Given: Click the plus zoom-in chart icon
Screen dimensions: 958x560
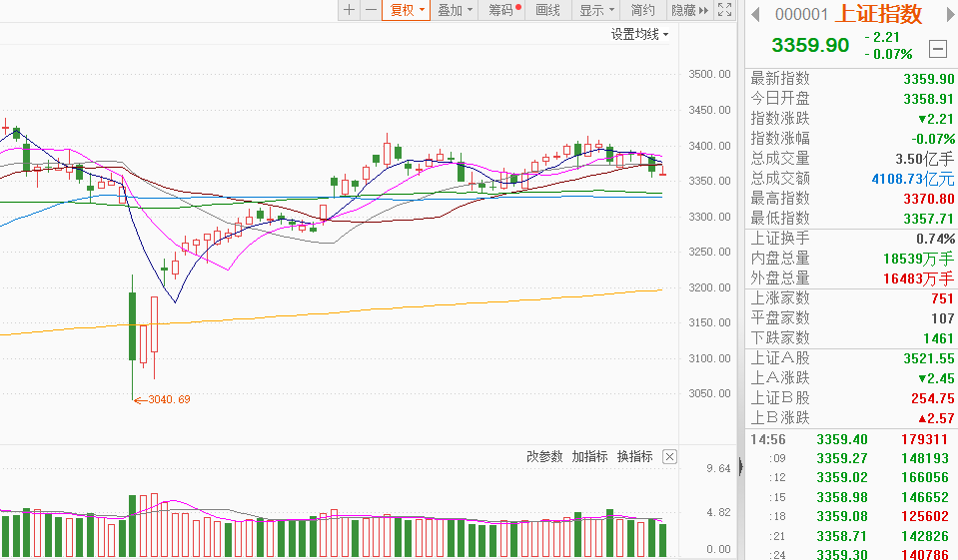Looking at the screenshot, I should pos(349,10).
